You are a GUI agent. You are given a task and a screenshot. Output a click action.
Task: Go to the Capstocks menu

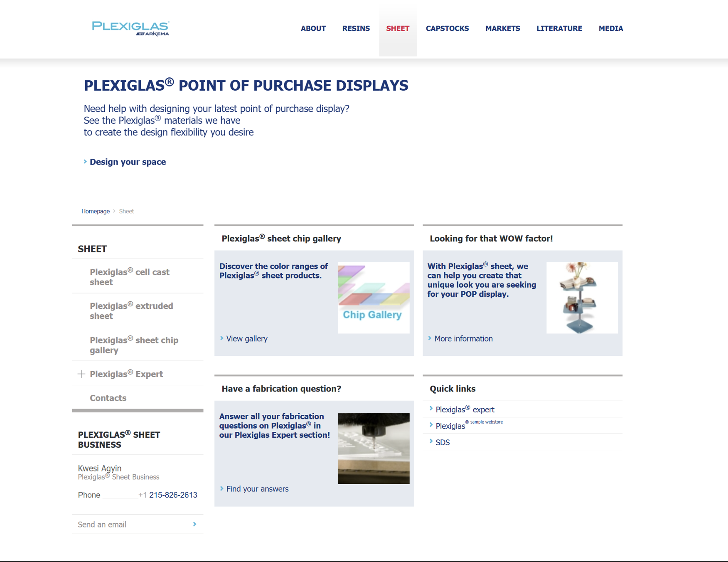[447, 28]
